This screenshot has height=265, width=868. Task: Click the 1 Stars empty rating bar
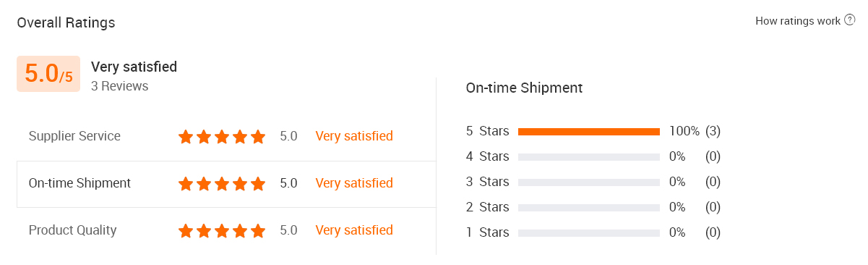589,233
